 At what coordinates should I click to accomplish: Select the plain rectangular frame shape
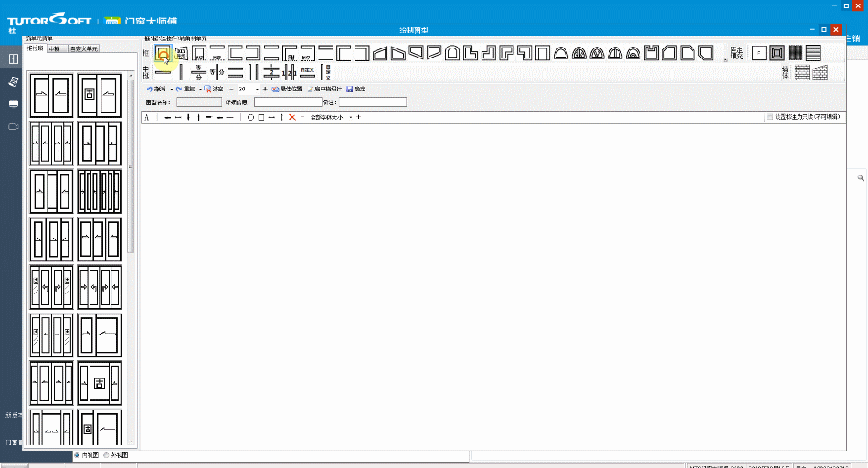tap(163, 54)
